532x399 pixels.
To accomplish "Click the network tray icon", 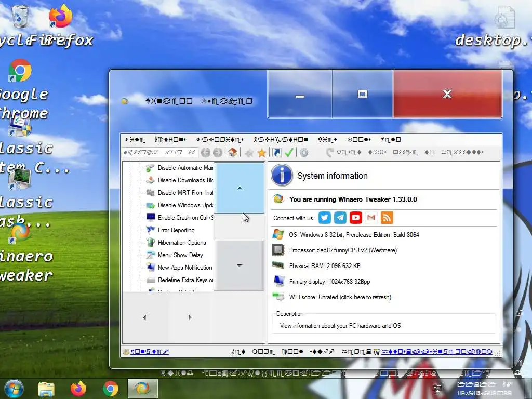I will click(437, 389).
